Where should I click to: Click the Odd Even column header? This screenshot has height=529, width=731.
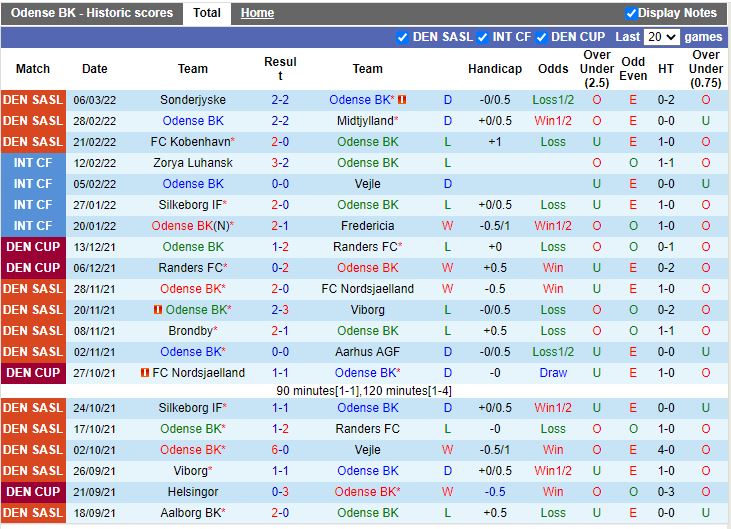point(633,69)
